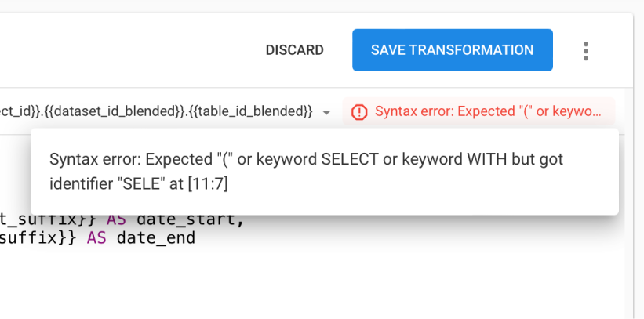Click the t_suffix}} fragment in the editor
The width and height of the screenshot is (644, 319).
48,221
